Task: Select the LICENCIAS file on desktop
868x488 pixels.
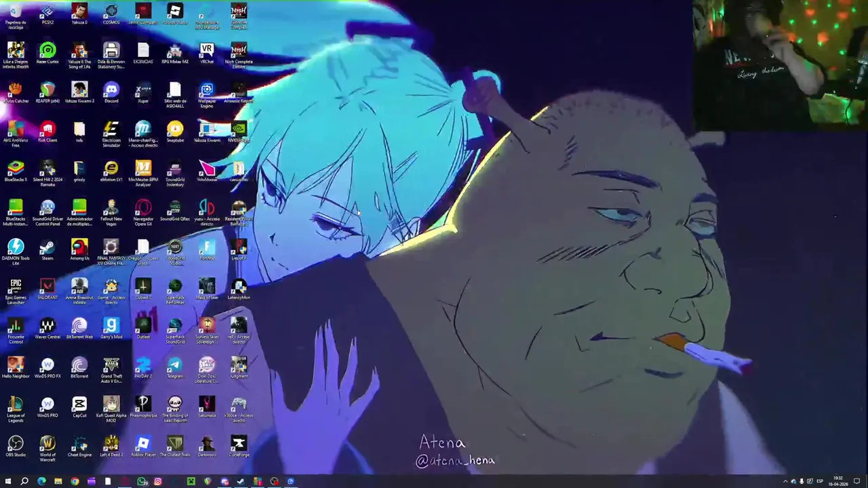Action: [143, 54]
